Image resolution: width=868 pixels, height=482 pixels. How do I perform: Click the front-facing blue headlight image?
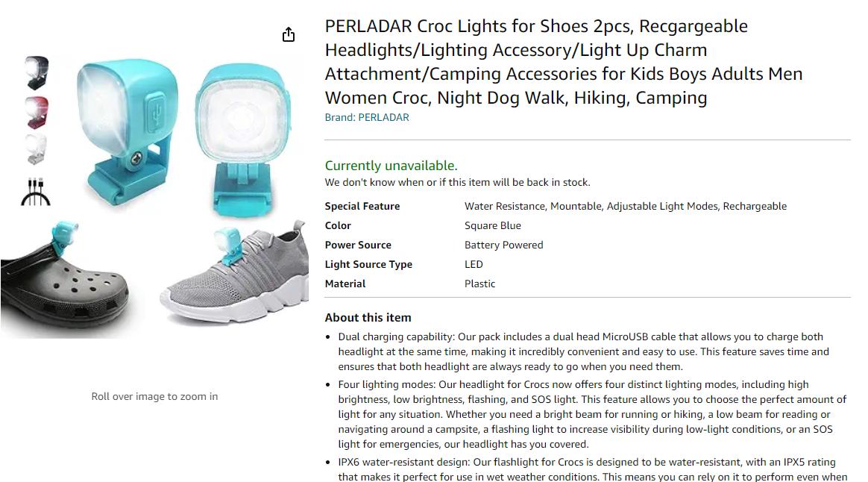243,139
